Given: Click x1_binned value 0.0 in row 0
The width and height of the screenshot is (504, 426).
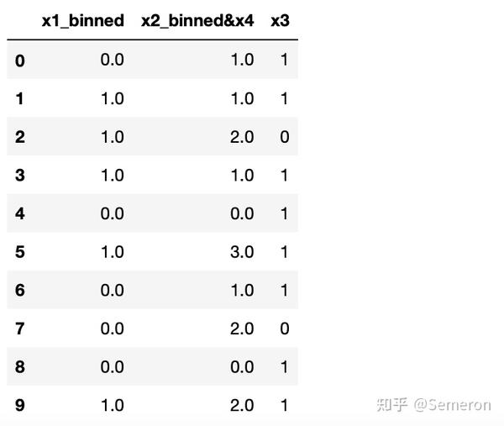Looking at the screenshot, I should click(112, 60).
